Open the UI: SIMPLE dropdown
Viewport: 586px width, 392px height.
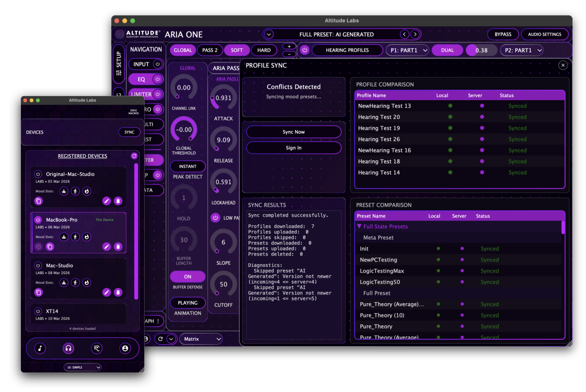tap(83, 368)
